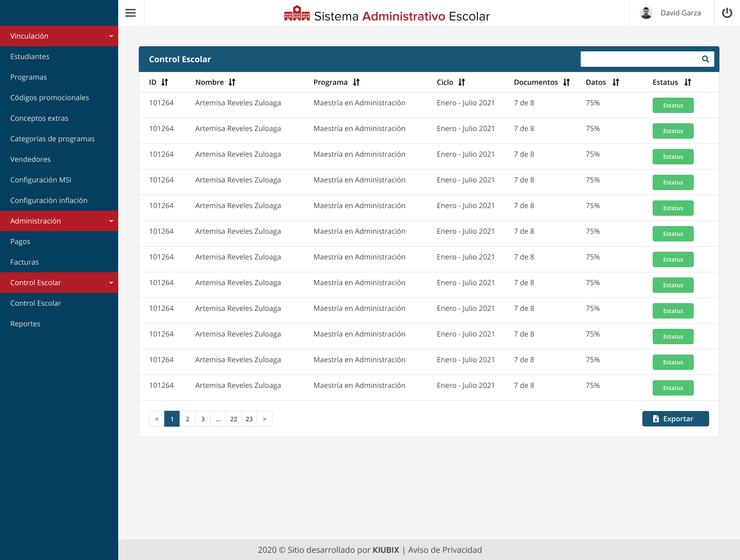
Task: Sort by Nombre column arrows icon
Action: click(232, 82)
